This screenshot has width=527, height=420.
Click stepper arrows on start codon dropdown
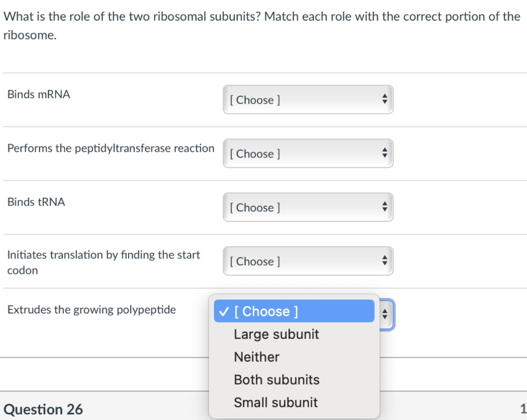384,261
